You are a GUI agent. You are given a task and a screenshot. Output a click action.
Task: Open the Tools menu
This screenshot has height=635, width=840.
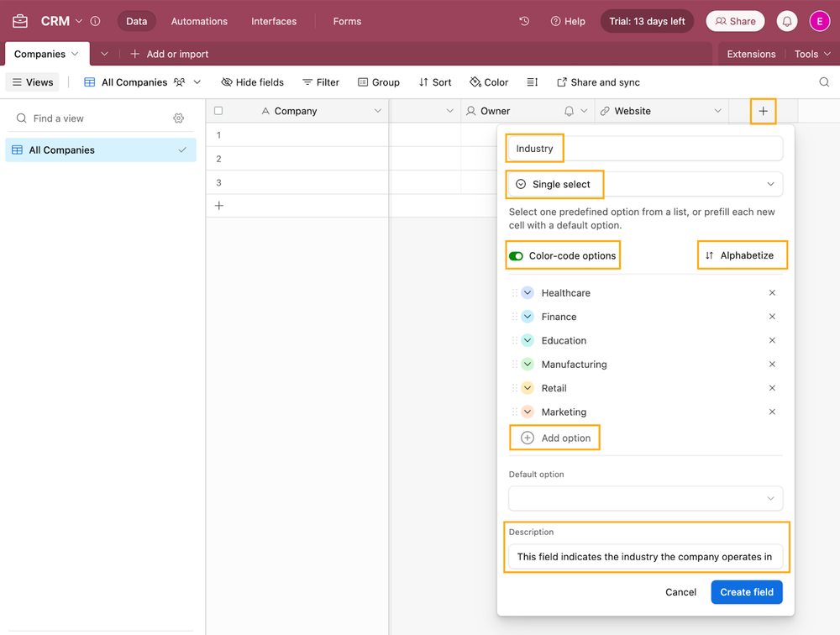click(x=806, y=53)
